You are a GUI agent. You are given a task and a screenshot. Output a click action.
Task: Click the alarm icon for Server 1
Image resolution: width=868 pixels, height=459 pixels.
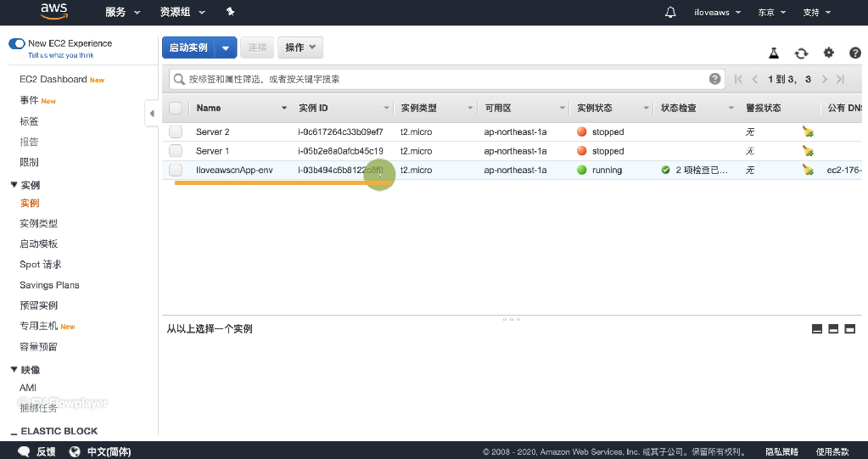pos(809,151)
